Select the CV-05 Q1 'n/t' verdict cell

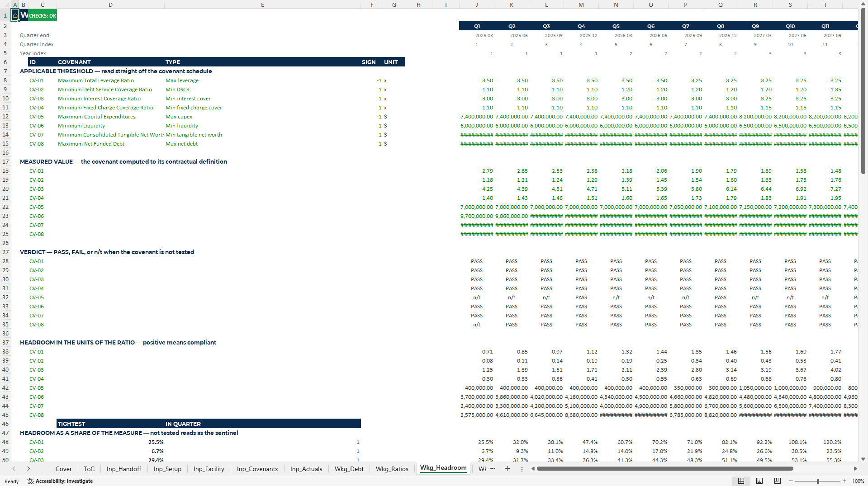477,297
